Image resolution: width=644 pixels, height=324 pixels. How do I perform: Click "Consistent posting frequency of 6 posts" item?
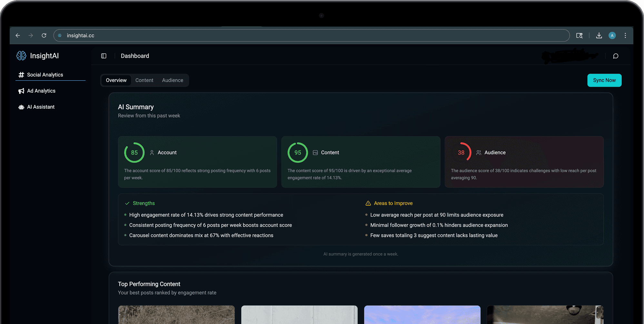(211, 225)
